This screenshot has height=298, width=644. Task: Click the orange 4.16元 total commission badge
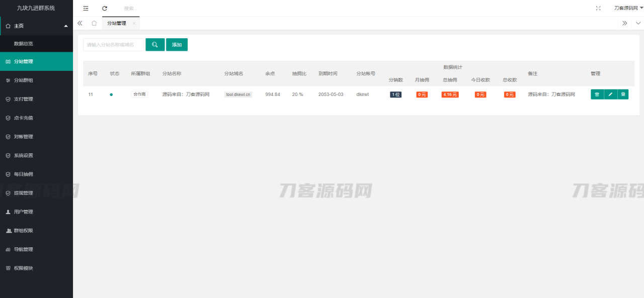[450, 94]
